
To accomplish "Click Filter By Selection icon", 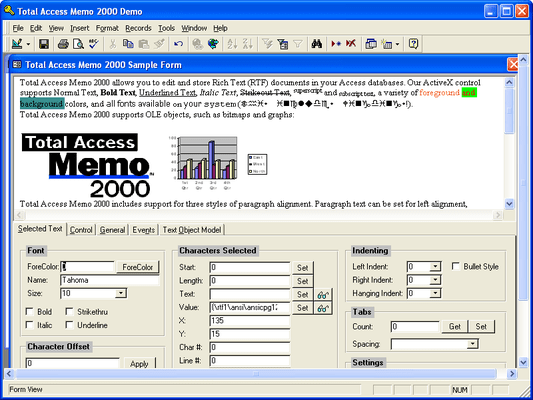I will pyautogui.click(x=267, y=44).
